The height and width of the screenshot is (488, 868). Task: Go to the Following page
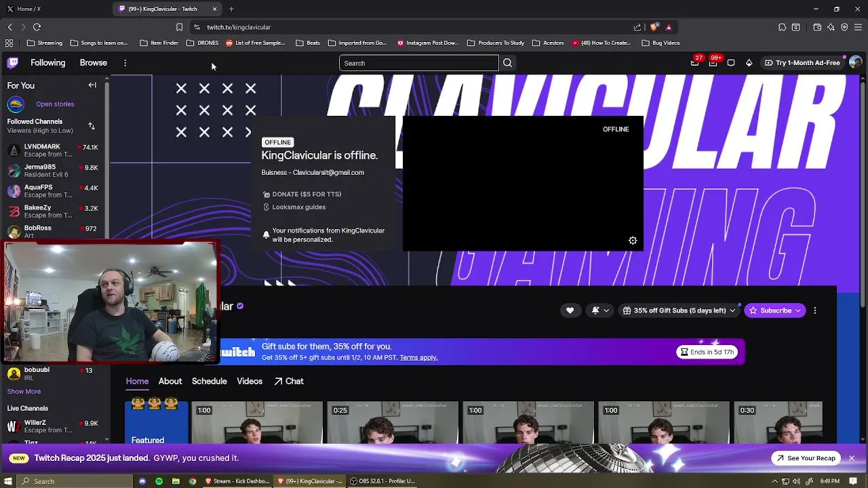[x=48, y=62]
